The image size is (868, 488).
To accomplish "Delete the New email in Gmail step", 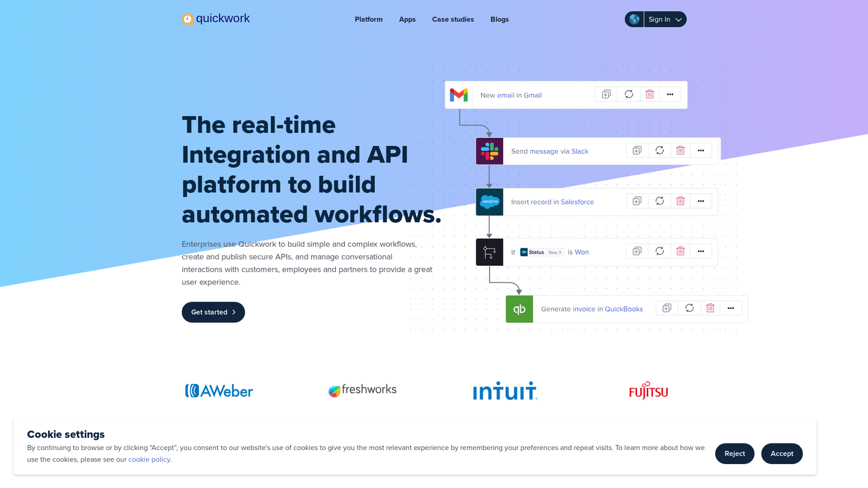I will [x=649, y=94].
